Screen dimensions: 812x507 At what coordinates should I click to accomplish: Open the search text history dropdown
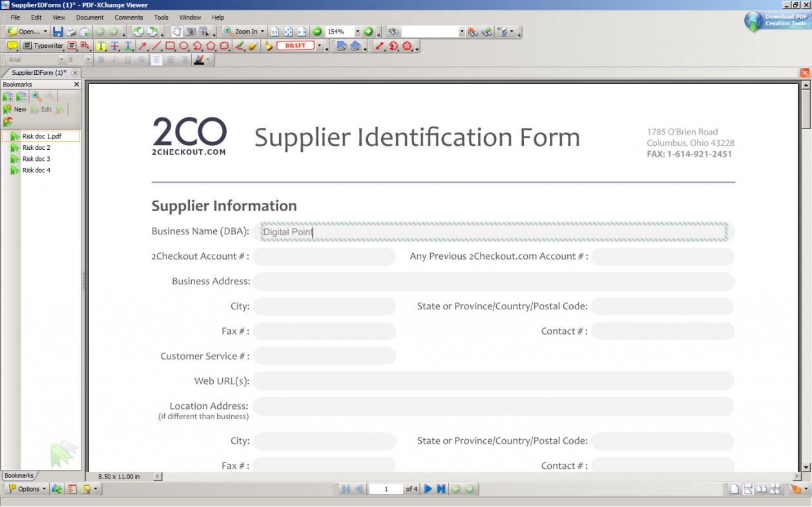pyautogui.click(x=462, y=32)
